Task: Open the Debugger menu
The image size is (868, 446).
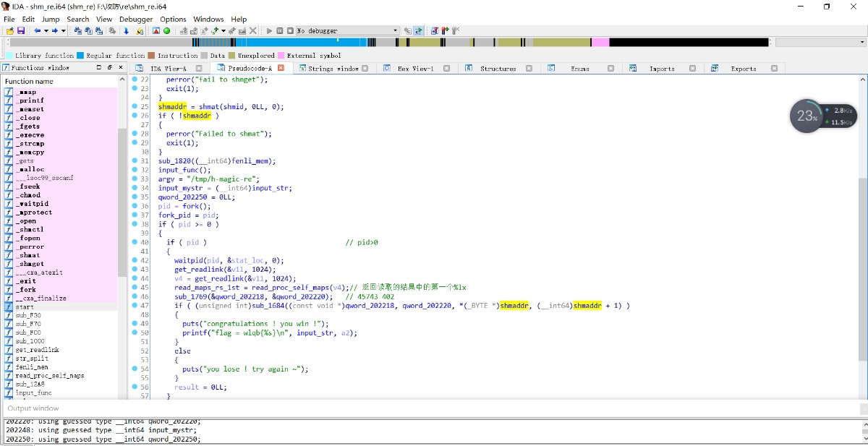Action: pos(136,19)
